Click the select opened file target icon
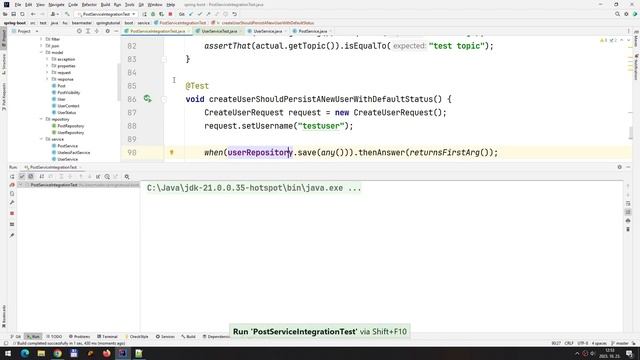 [79, 31]
